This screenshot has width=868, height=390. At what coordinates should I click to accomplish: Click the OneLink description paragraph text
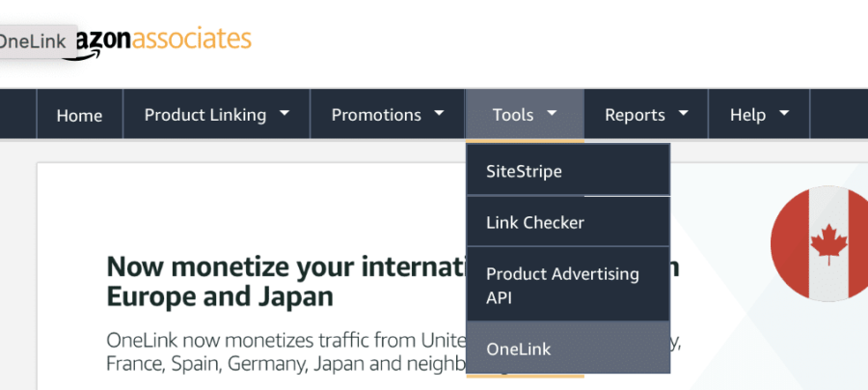[x=280, y=352]
